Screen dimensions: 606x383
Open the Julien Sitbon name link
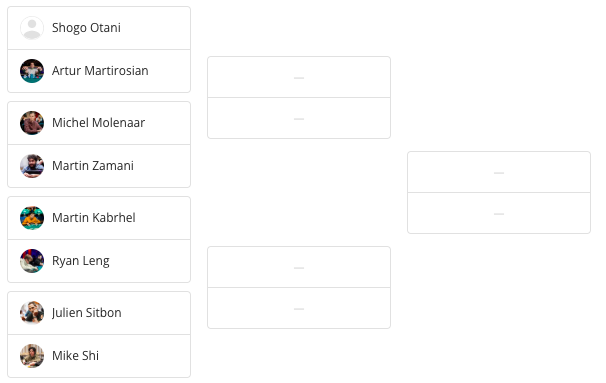[x=87, y=313]
